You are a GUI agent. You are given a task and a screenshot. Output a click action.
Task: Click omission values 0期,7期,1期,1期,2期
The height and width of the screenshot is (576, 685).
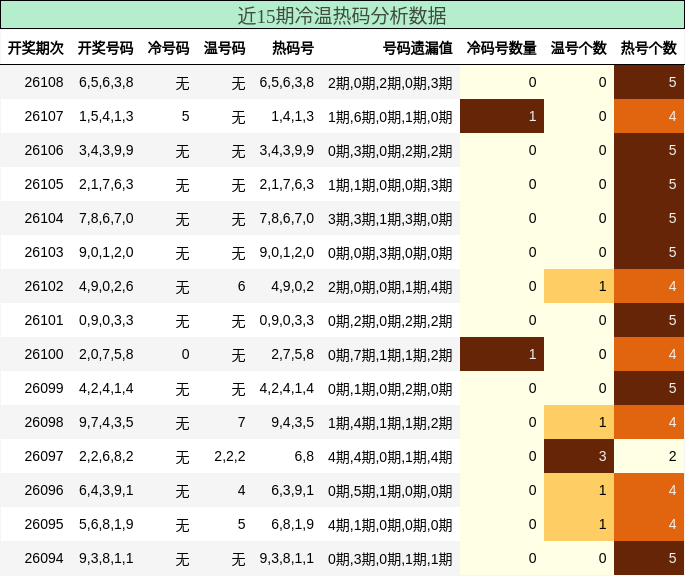pos(390,355)
